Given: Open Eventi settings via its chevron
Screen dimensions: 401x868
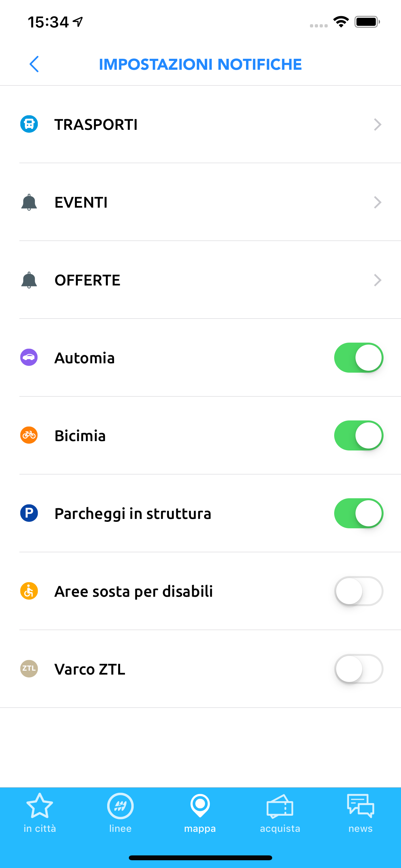Looking at the screenshot, I should pyautogui.click(x=377, y=202).
